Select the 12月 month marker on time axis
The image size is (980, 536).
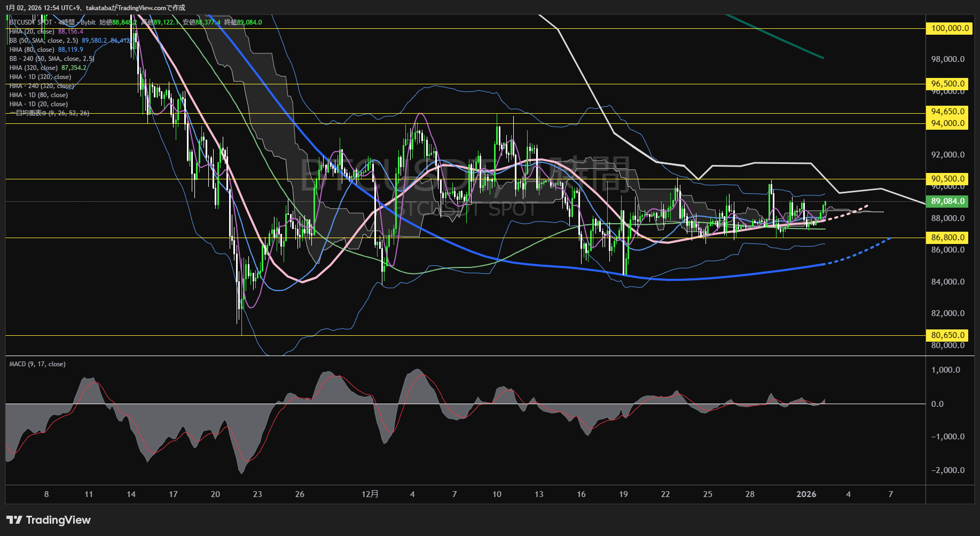[370, 494]
